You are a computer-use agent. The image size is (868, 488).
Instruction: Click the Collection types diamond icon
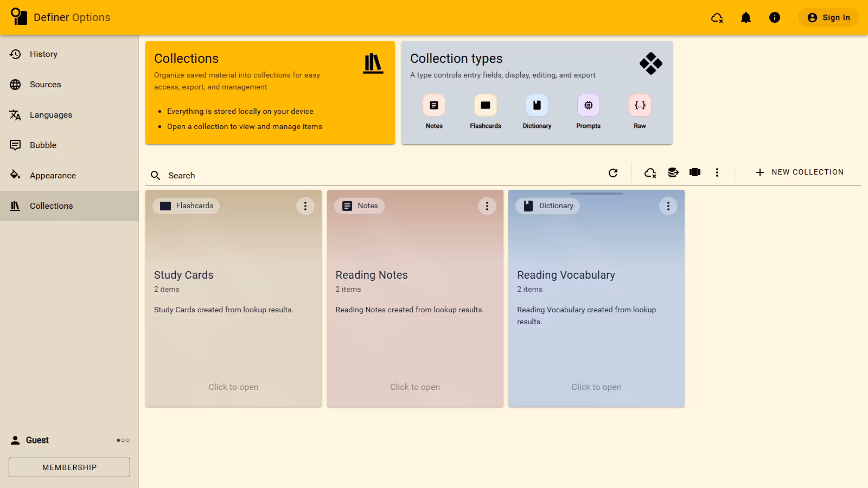pos(651,63)
